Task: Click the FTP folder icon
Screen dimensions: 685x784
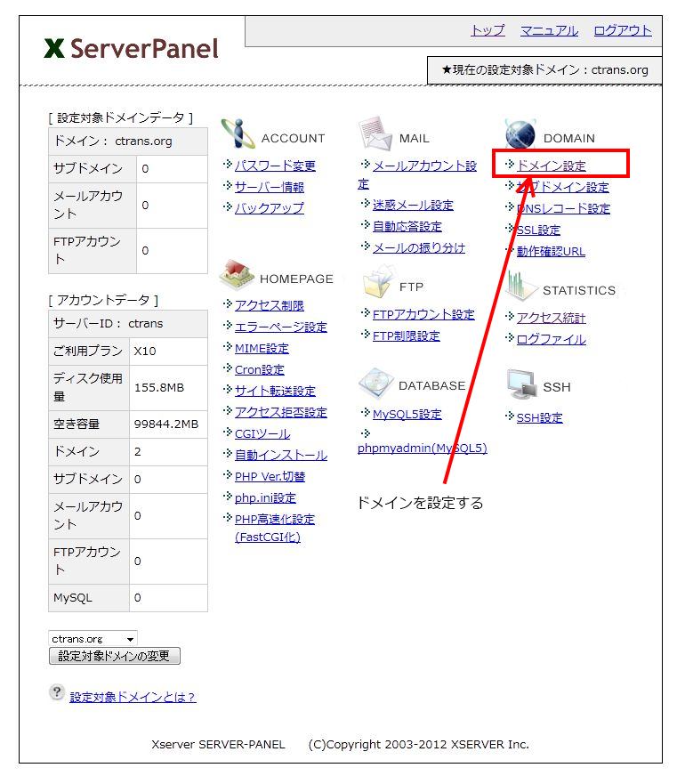Action: 377,281
